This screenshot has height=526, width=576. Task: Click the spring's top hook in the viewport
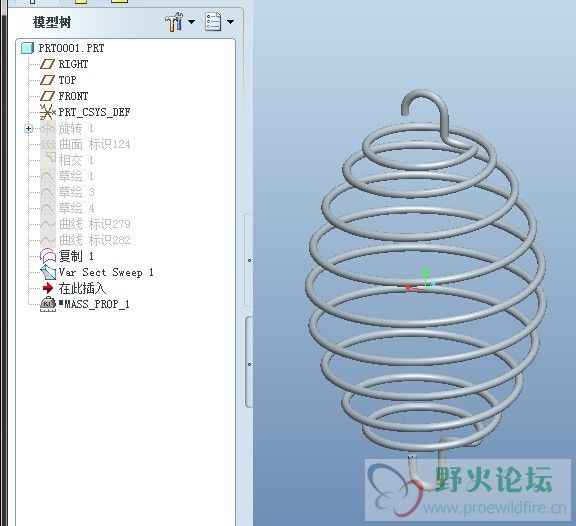(x=426, y=110)
